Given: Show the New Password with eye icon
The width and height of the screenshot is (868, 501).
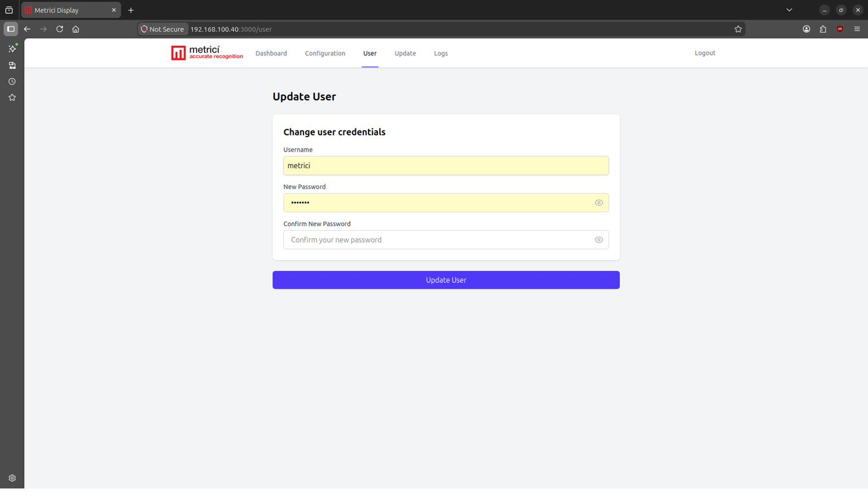Looking at the screenshot, I should (x=599, y=203).
